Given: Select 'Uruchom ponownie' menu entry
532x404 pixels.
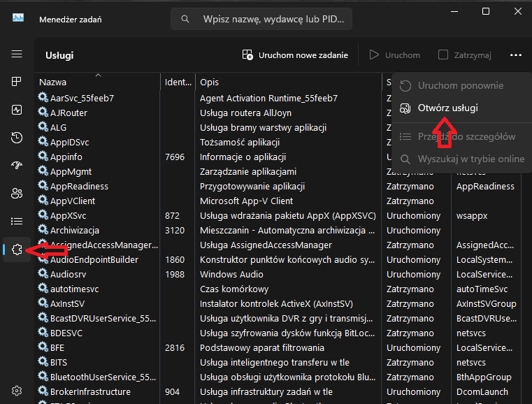Looking at the screenshot, I should tap(460, 86).
